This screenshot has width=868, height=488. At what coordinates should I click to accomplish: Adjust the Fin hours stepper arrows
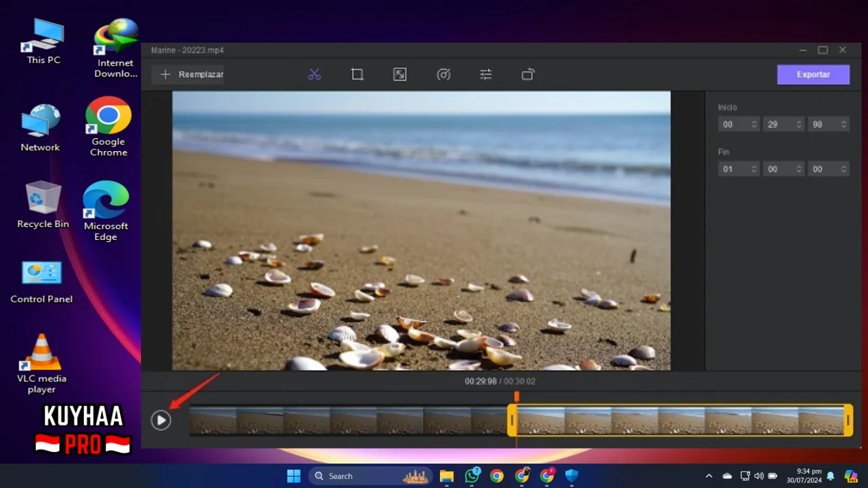[x=753, y=169]
